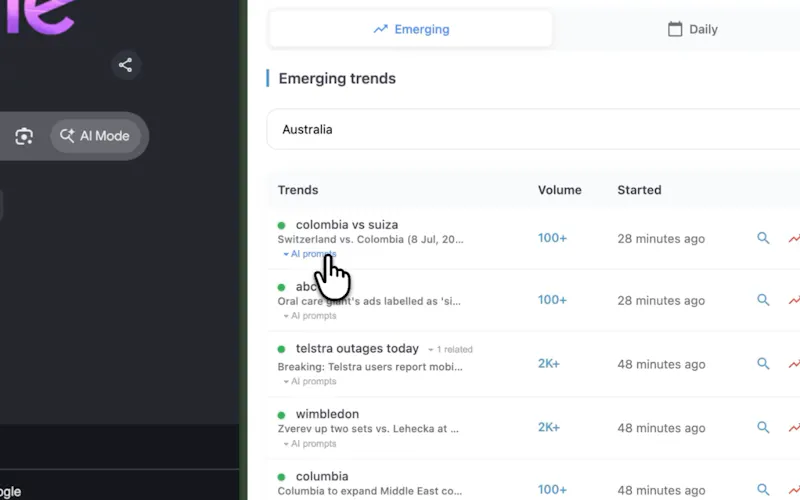Click 2K+ volume for telstra outages today
800x500 pixels.
click(548, 364)
